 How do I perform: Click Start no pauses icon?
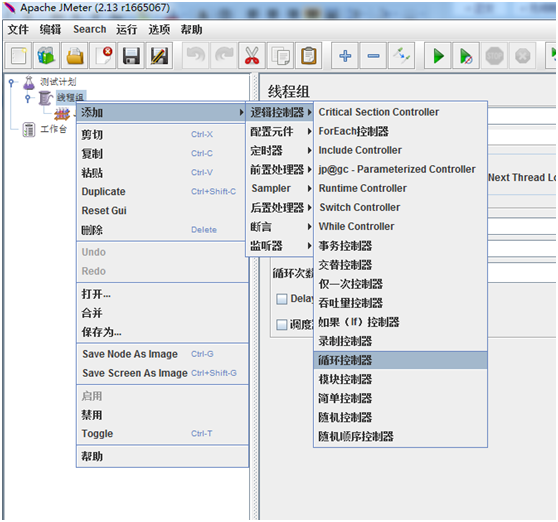[x=466, y=56]
